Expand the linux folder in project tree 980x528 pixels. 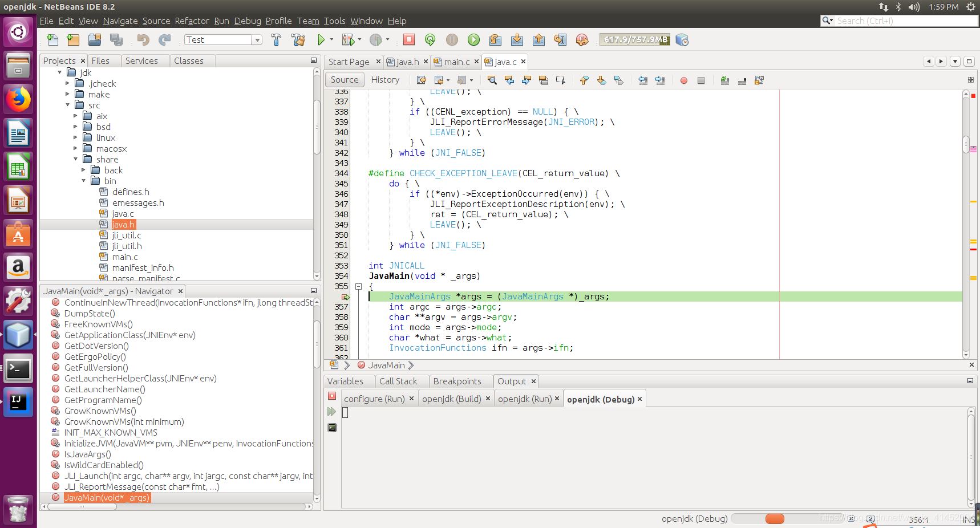[x=75, y=138]
